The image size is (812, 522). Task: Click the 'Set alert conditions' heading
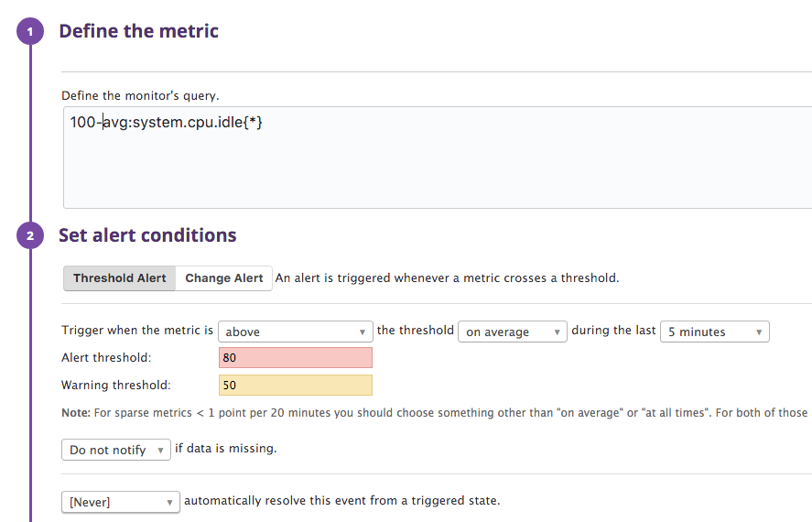[x=147, y=235]
